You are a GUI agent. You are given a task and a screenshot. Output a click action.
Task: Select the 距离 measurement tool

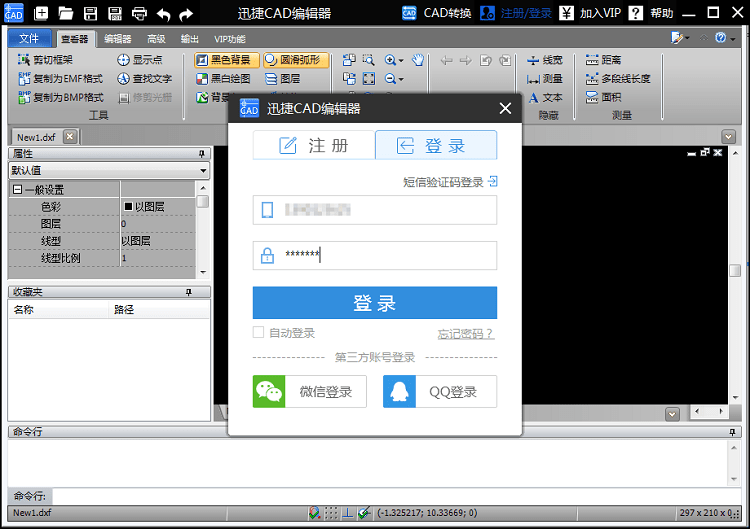tap(603, 60)
